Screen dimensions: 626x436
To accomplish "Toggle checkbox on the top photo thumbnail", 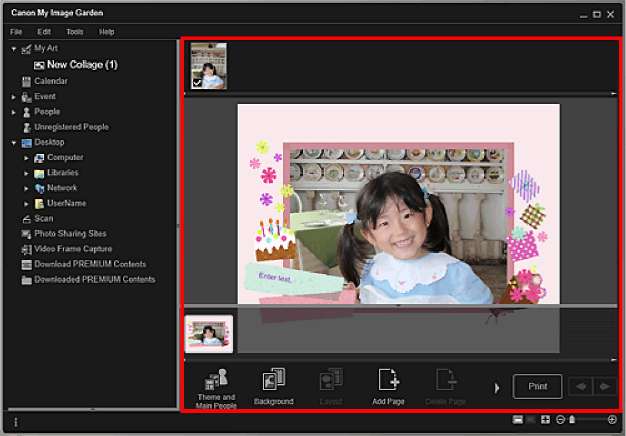I will [197, 83].
